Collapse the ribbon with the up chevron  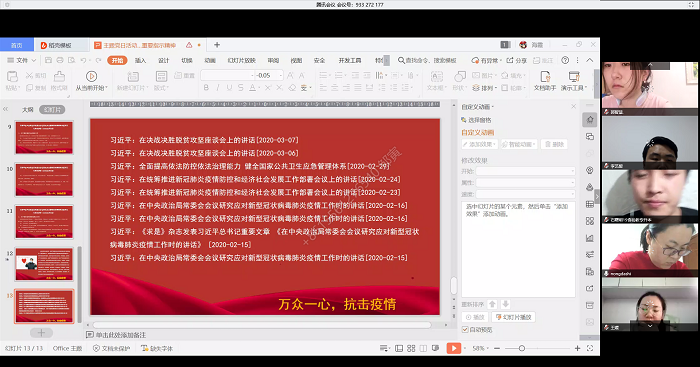click(590, 60)
